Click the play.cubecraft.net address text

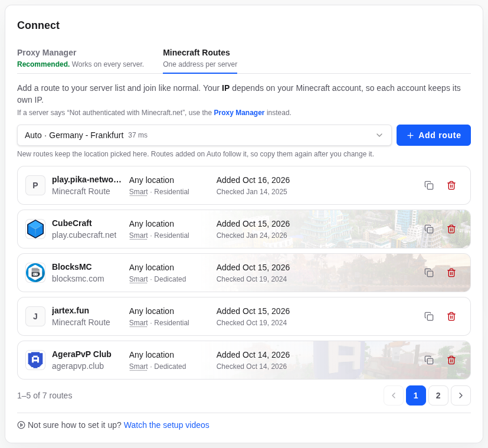[84, 235]
